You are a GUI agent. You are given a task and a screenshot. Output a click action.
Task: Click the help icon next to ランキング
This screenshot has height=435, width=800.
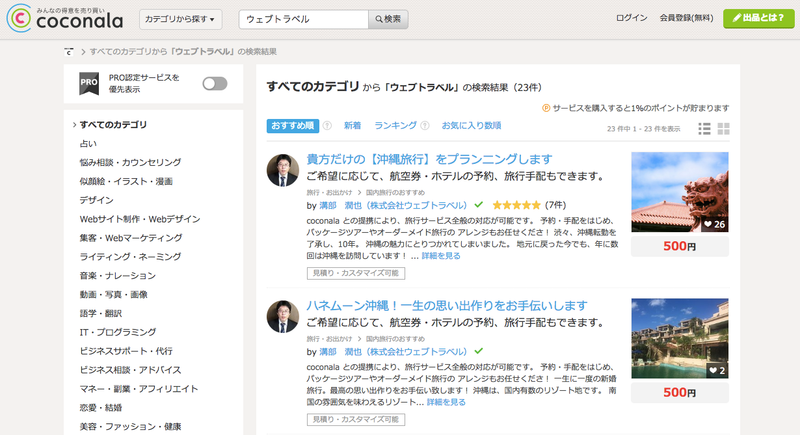425,126
